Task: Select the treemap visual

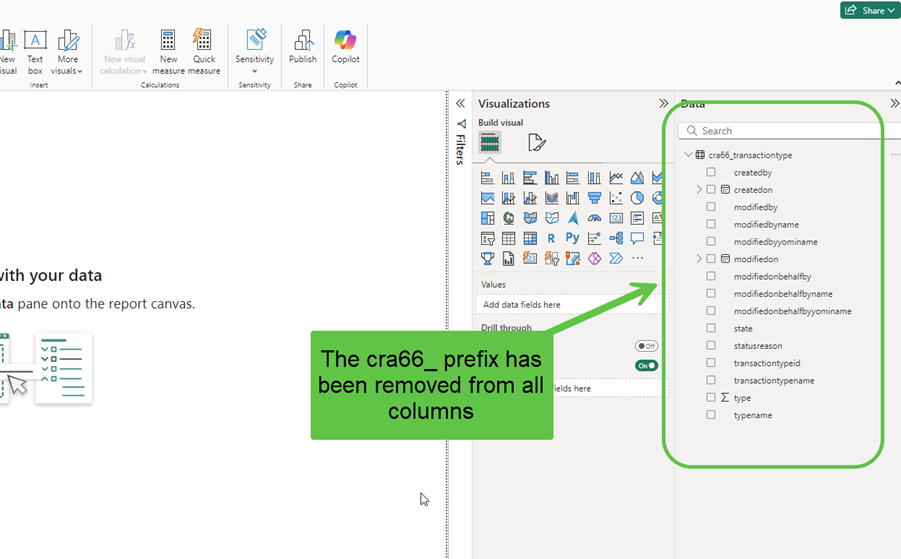Action: [x=487, y=218]
